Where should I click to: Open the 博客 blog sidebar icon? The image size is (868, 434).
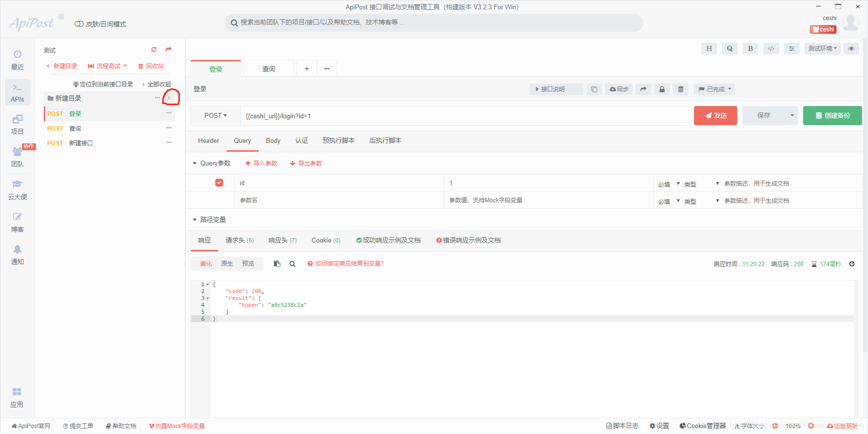pos(17,222)
